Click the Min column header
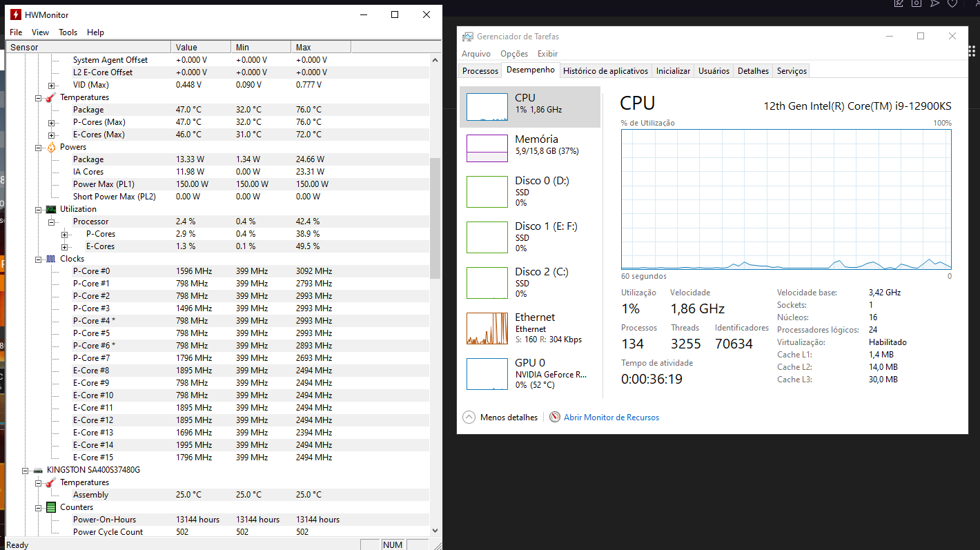 point(261,47)
